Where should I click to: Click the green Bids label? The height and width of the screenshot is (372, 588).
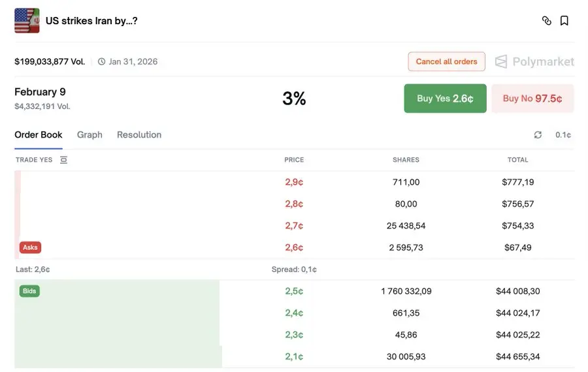click(29, 291)
